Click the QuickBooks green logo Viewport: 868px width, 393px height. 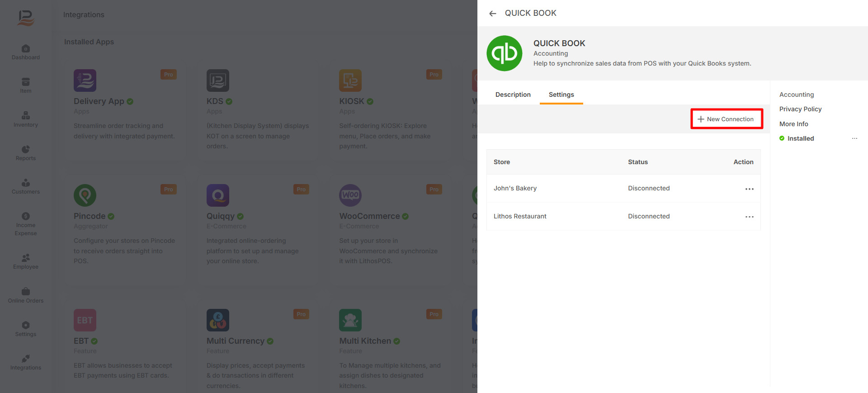pos(505,53)
